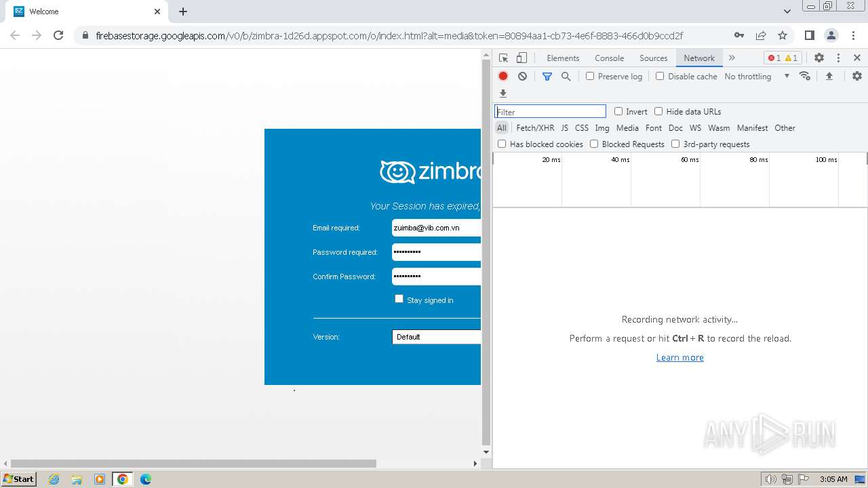The height and width of the screenshot is (488, 868).
Task: Stop recording network log with red button
Action: 503,77
